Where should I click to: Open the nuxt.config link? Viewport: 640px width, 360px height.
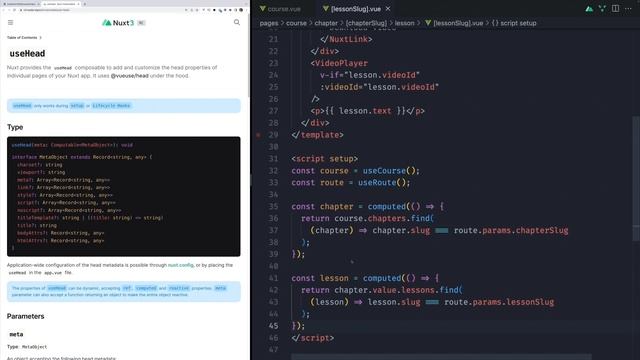point(181,265)
